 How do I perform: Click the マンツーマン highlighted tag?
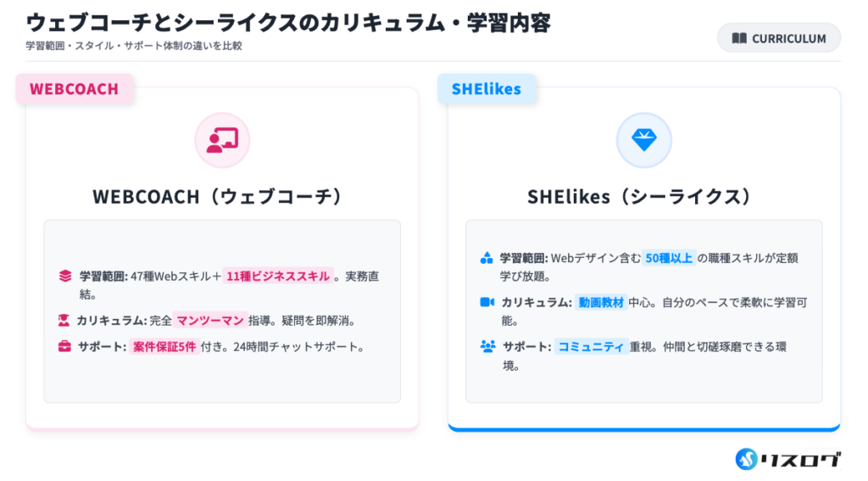(x=210, y=321)
